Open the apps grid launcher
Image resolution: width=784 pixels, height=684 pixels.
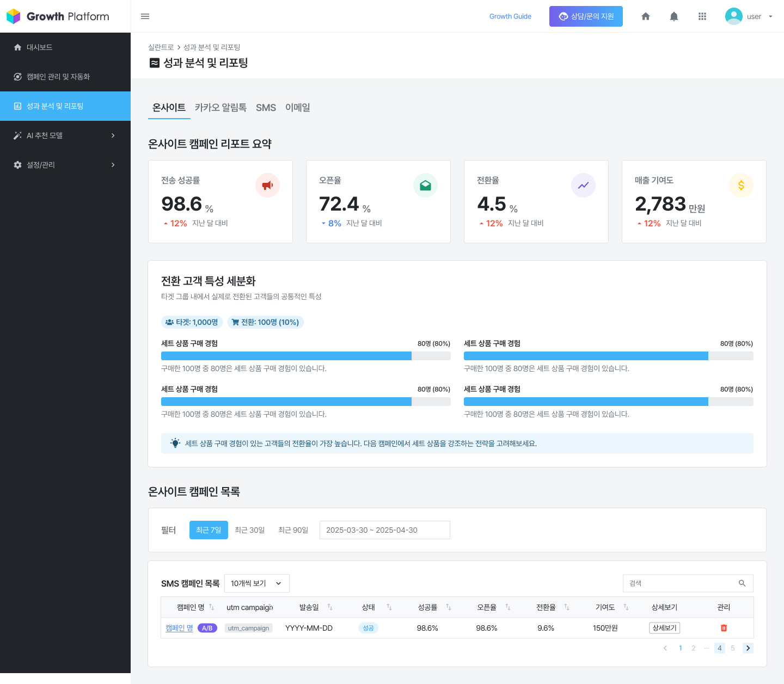coord(702,16)
